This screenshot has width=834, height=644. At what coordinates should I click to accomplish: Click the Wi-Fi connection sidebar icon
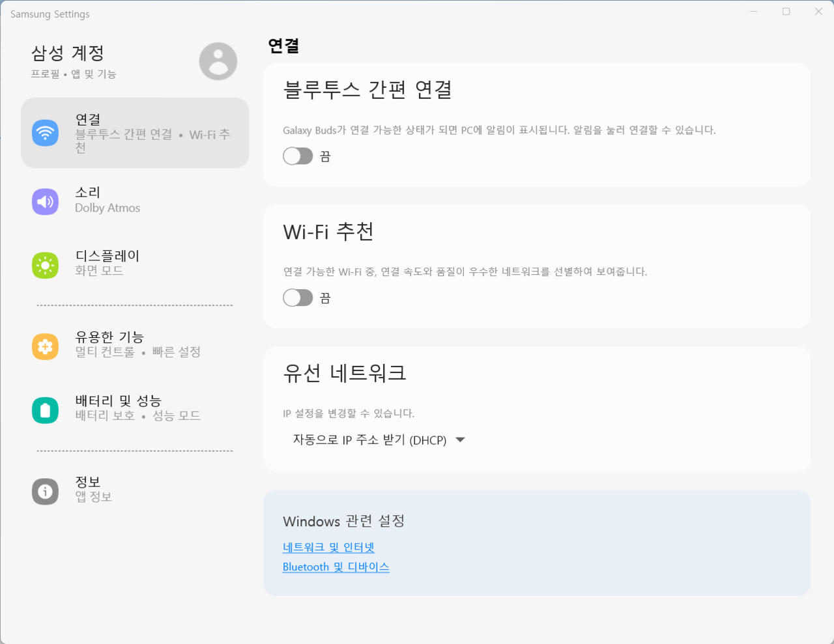coord(45,133)
